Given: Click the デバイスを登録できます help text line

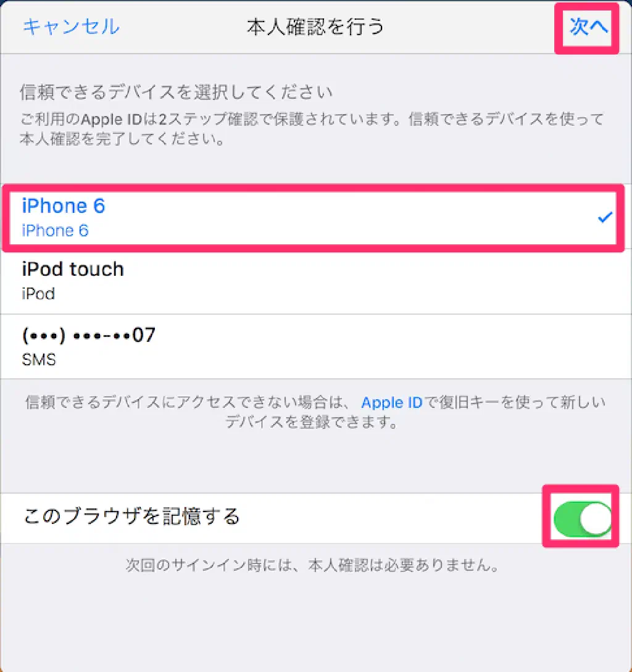Looking at the screenshot, I should [x=312, y=421].
